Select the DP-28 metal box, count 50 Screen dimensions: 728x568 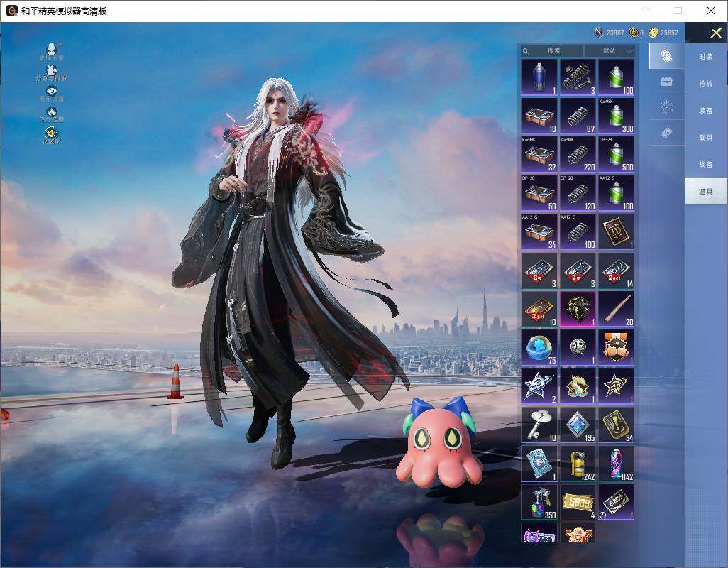tap(539, 193)
